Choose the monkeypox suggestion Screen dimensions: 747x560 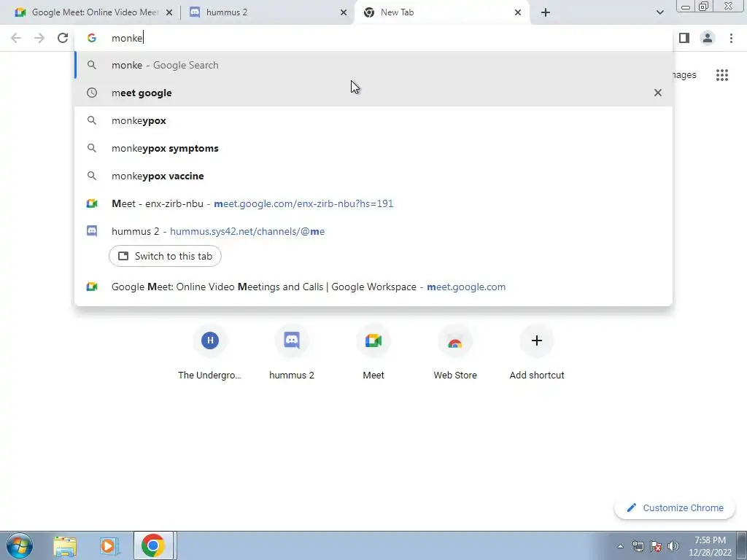pos(373,120)
